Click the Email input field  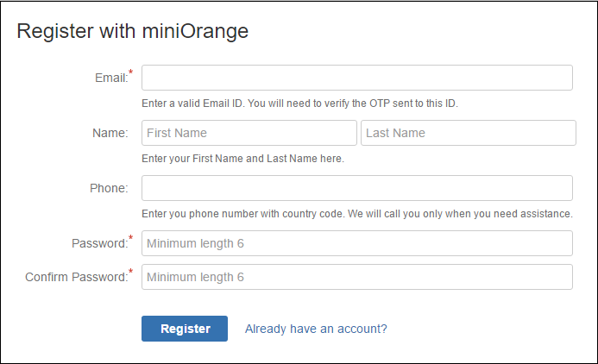click(x=357, y=78)
